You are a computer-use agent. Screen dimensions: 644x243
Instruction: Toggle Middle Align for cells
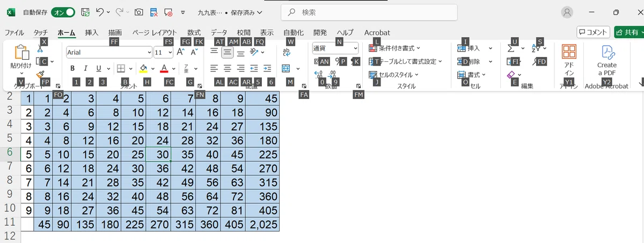tap(228, 52)
